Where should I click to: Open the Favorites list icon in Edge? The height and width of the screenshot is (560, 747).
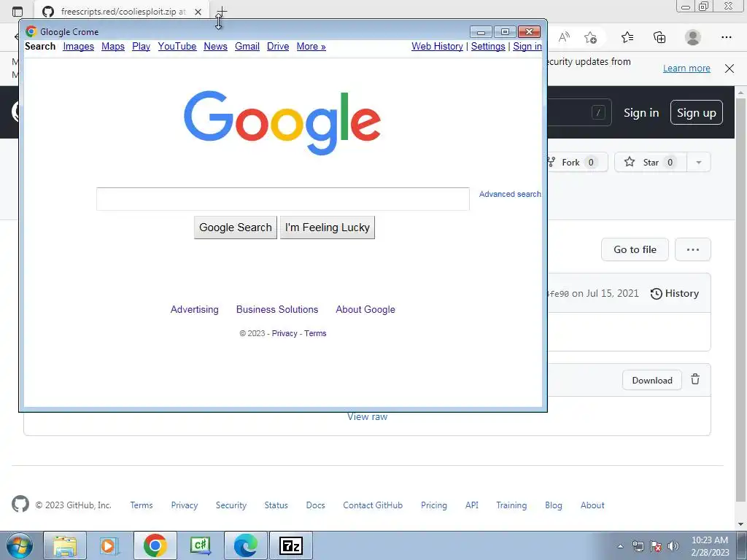627,37
